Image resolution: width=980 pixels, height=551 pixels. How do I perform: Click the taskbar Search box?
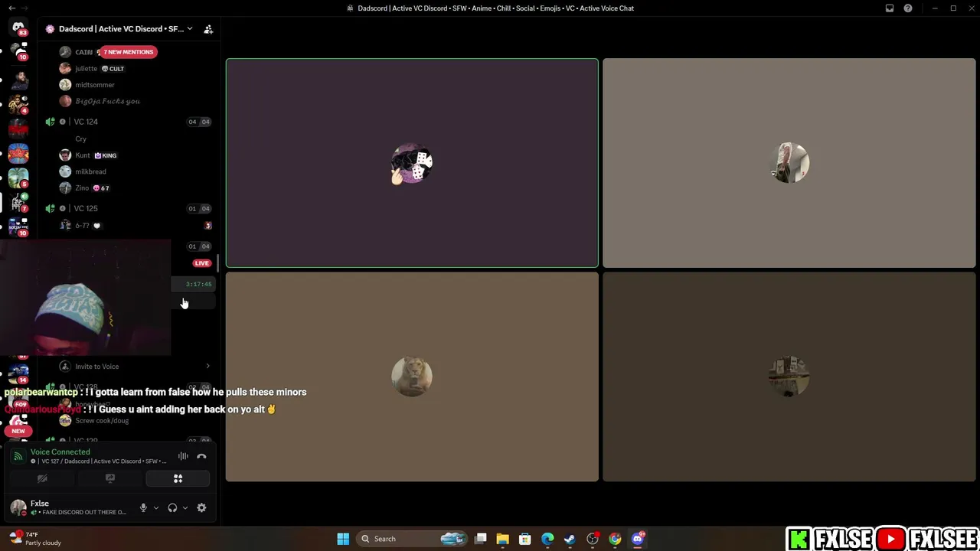(413, 539)
